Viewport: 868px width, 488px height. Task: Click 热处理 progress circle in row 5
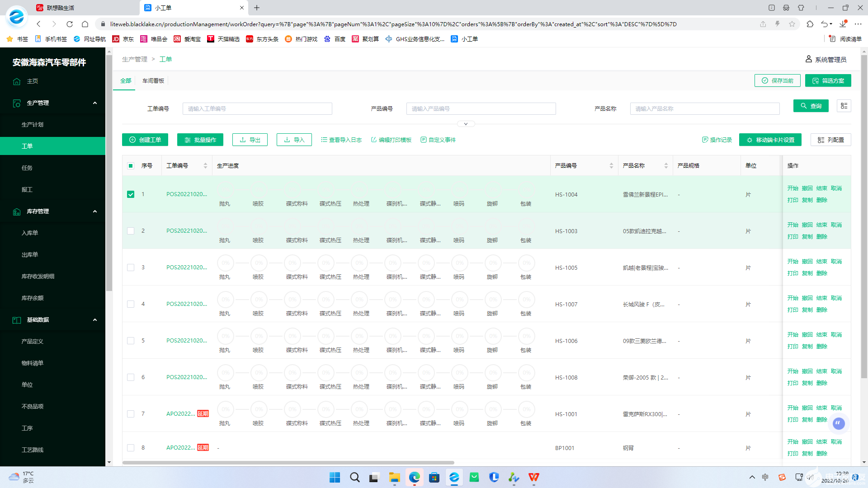(359, 336)
